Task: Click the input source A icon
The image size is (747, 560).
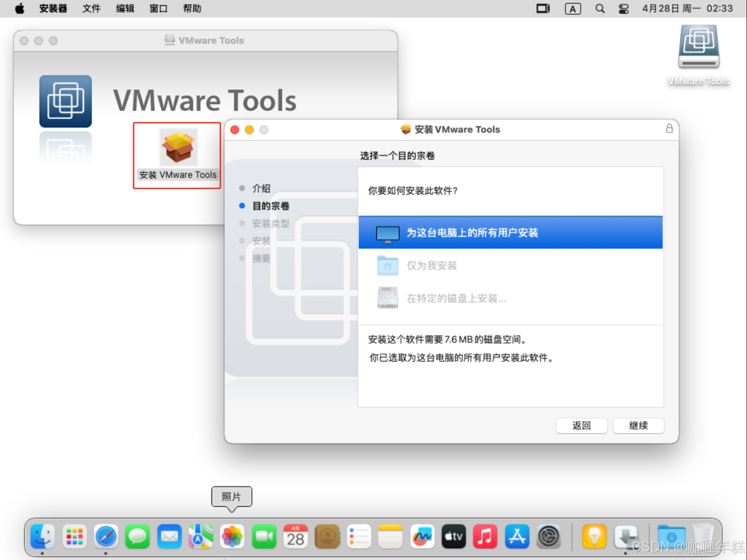Action: [x=573, y=9]
